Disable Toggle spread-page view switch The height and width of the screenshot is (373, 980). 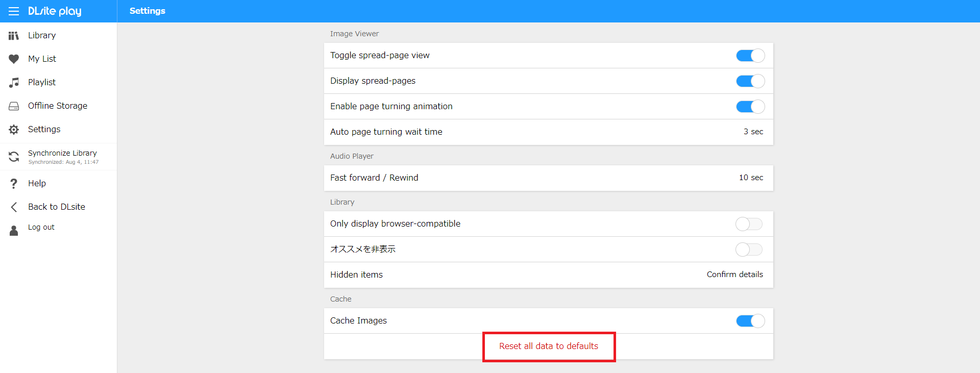[750, 56]
